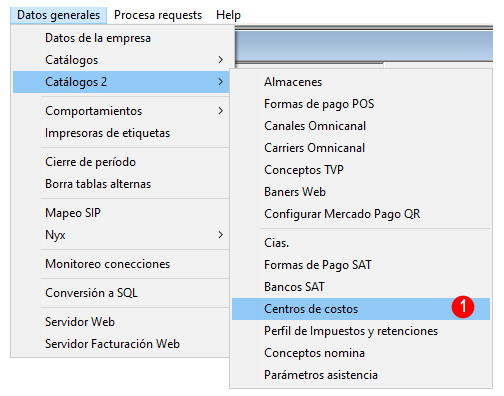The height and width of the screenshot is (396, 504).
Task: Expand the Nyx submenu arrow
Action: [x=220, y=235]
